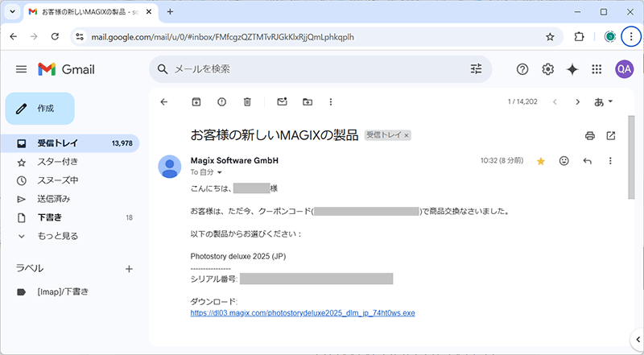The image size is (644, 355).
Task: Open Chrome tab search dropdown
Action: [12, 11]
